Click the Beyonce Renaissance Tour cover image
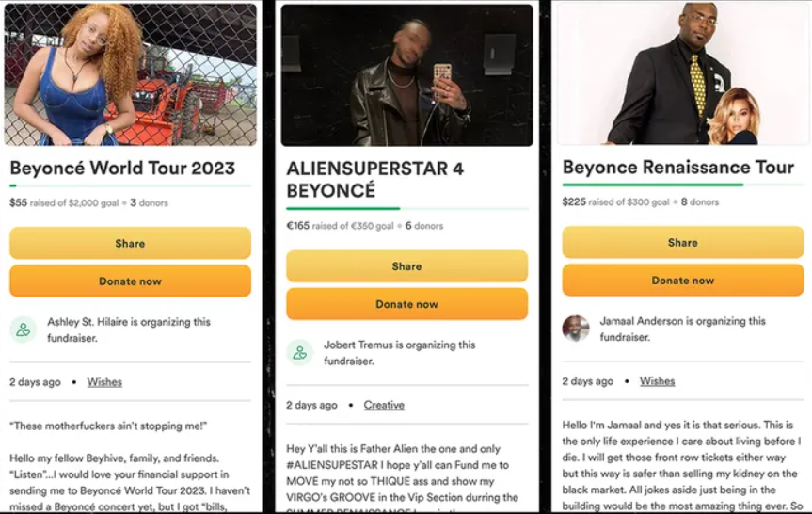 682,73
